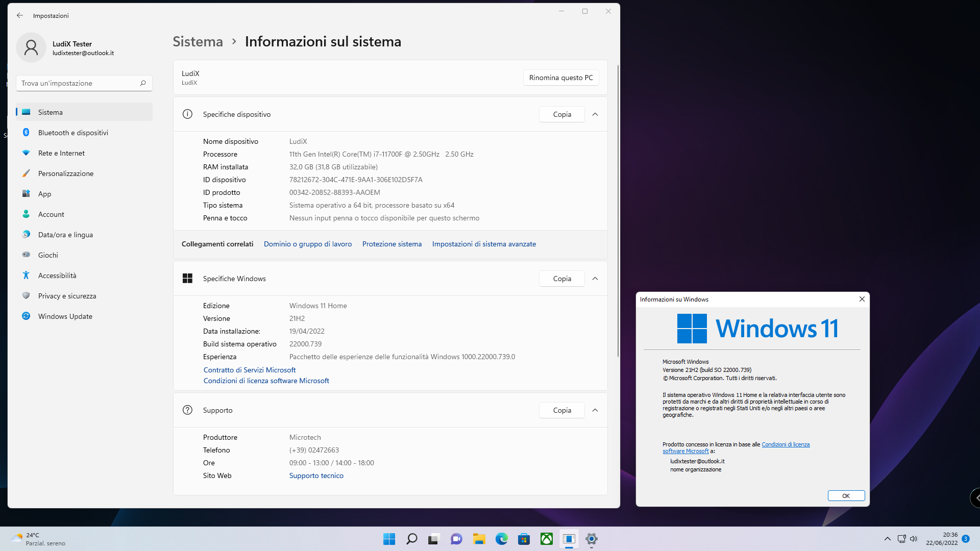980x551 pixels.
Task: Click the question mark icon beside Supporto
Action: click(187, 410)
